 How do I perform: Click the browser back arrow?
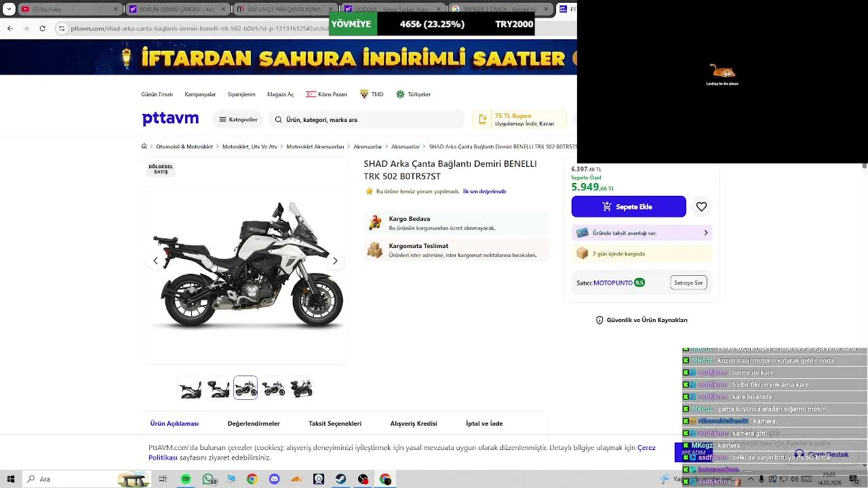[9, 28]
